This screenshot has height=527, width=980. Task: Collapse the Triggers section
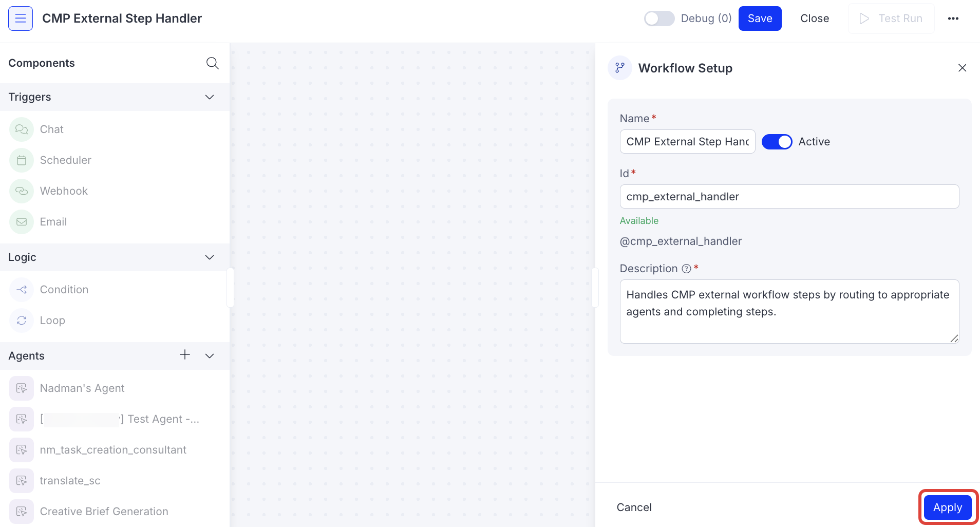click(209, 97)
